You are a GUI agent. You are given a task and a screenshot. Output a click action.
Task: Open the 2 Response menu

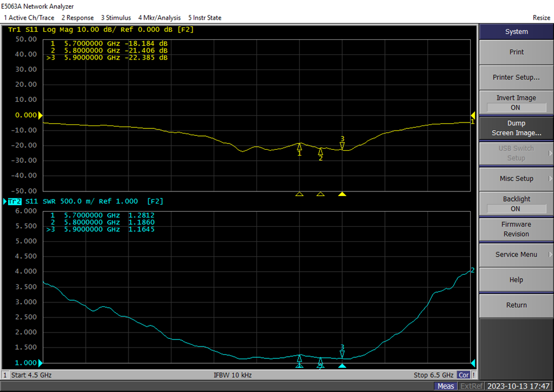tap(78, 17)
